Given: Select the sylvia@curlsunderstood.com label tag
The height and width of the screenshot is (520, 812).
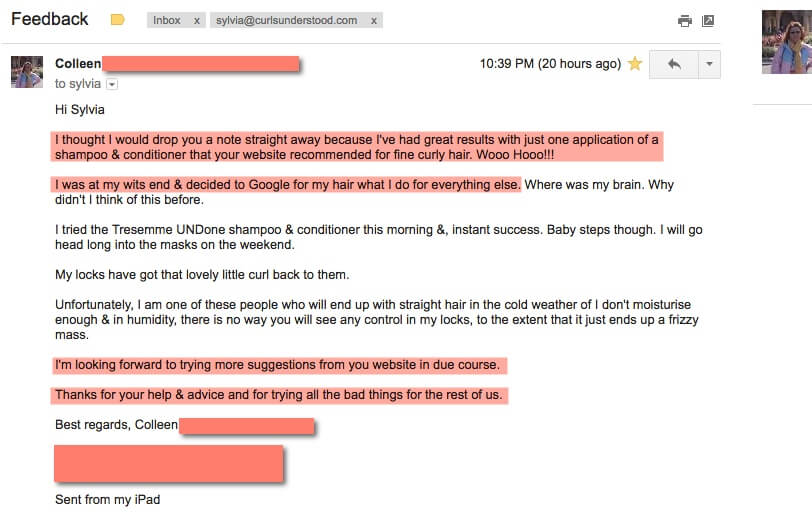Looking at the screenshot, I should pos(286,20).
